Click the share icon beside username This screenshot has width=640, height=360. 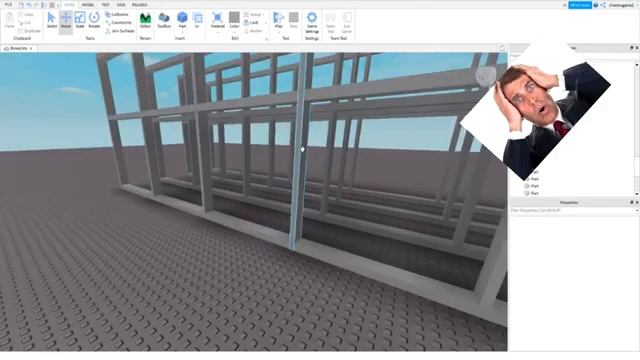pos(603,5)
